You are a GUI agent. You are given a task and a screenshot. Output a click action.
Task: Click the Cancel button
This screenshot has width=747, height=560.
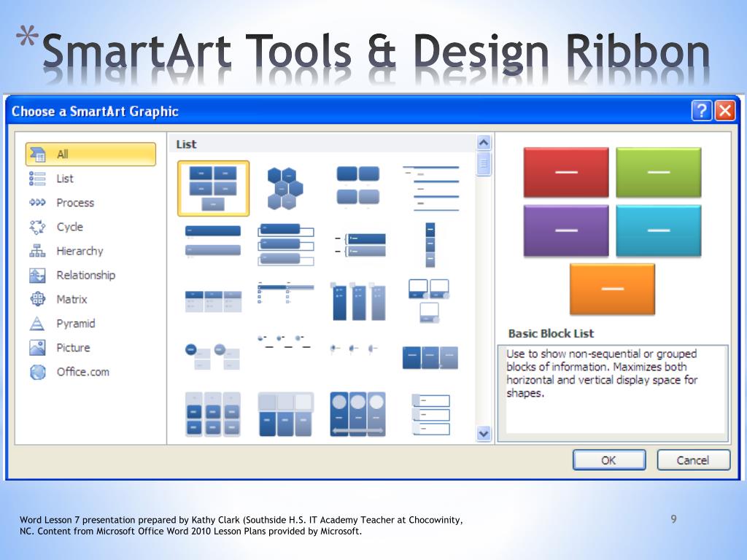[x=693, y=460]
